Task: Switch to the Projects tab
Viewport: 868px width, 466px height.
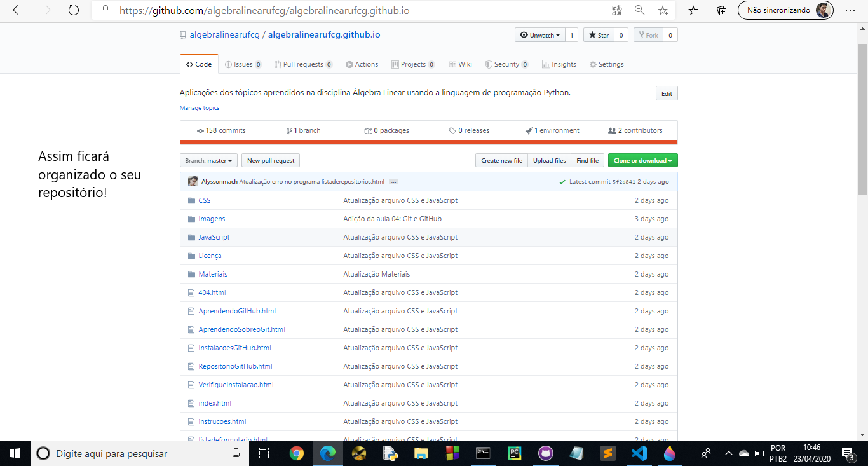Action: (413, 64)
